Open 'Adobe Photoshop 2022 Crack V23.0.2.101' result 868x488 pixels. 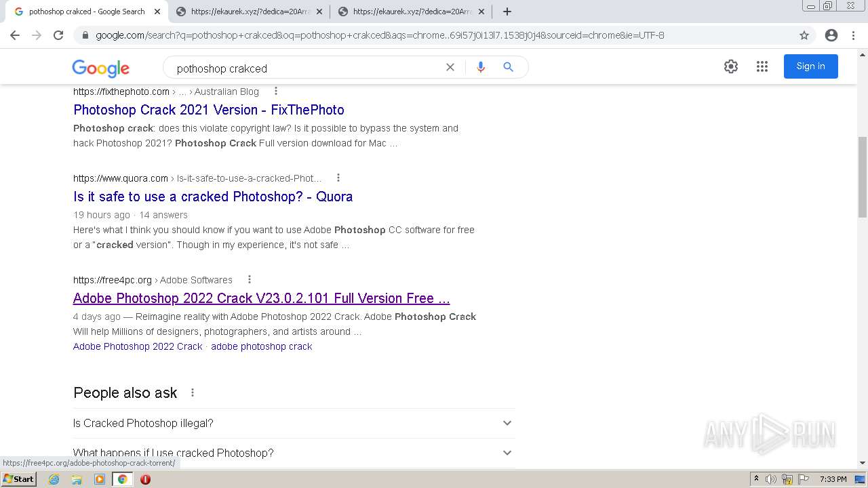click(x=262, y=298)
